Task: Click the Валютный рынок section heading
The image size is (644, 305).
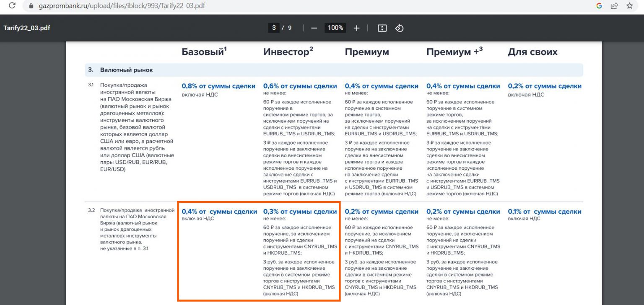Action: pos(127,70)
